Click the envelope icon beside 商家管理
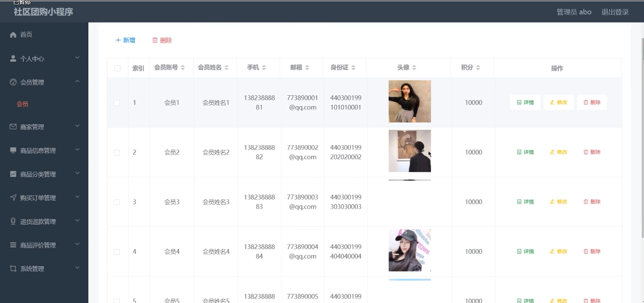The width and height of the screenshot is (644, 303). pos(13,127)
